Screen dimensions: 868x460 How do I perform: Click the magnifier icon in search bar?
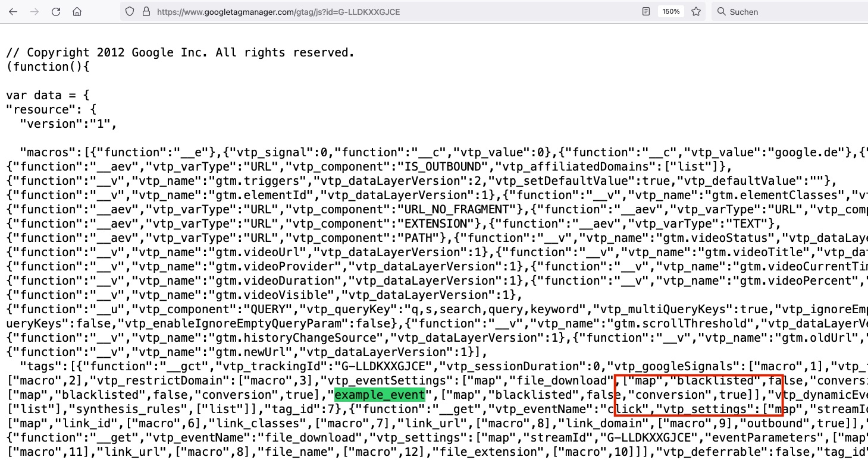(721, 12)
